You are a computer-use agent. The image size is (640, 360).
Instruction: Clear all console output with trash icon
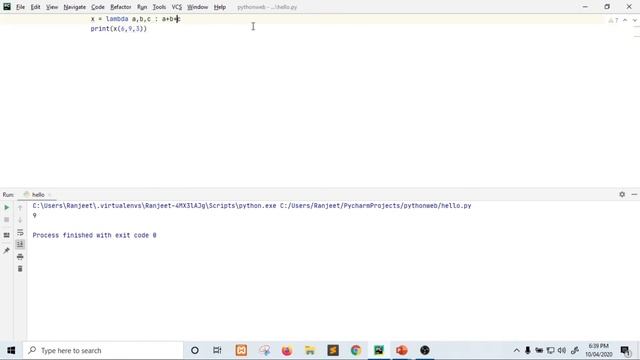point(20,269)
